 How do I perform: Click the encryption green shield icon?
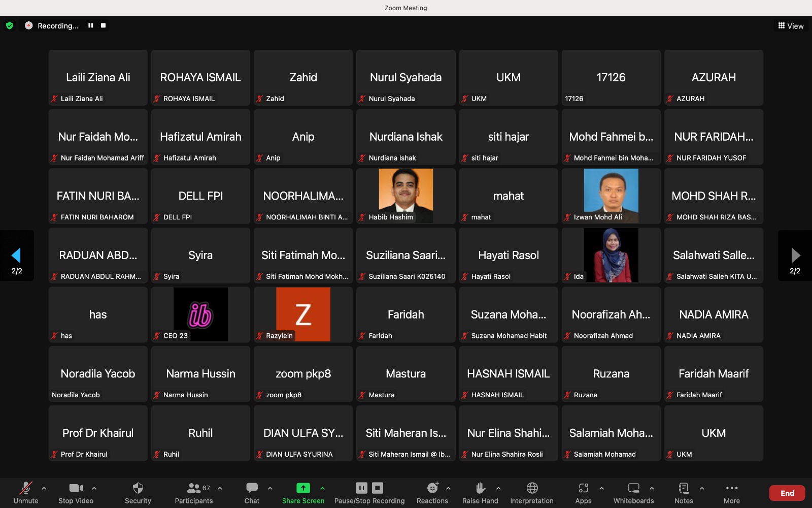(10, 25)
